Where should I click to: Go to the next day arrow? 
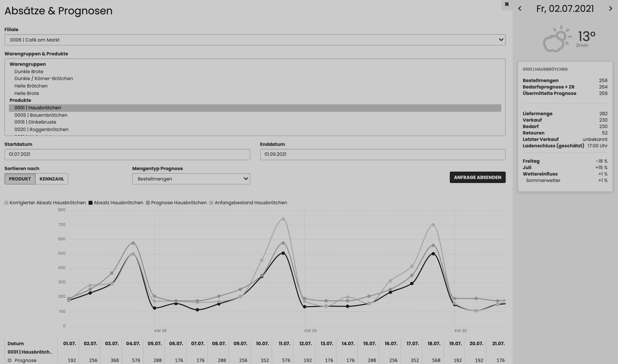point(610,9)
